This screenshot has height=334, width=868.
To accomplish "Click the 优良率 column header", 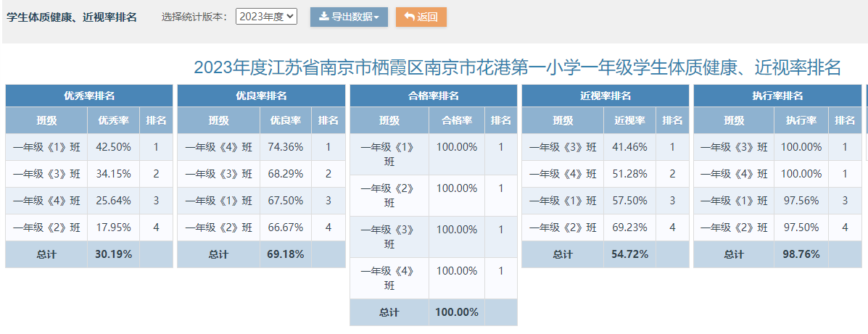I will [286, 120].
